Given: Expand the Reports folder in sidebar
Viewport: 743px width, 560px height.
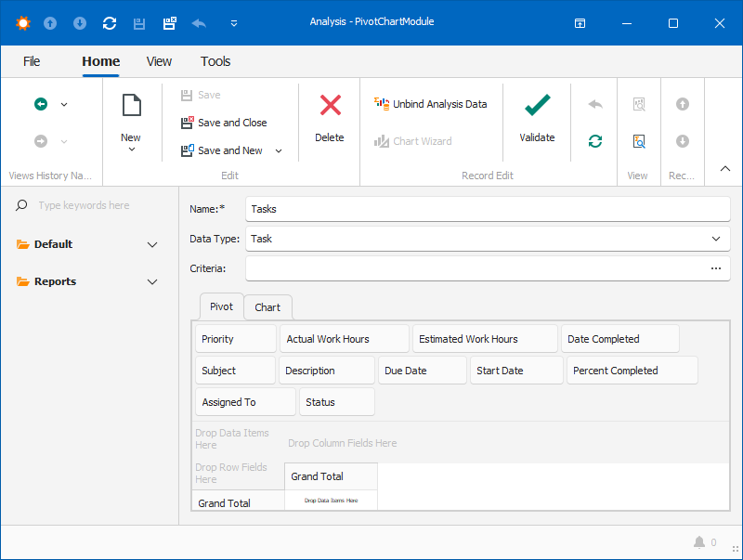Looking at the screenshot, I should point(151,281).
